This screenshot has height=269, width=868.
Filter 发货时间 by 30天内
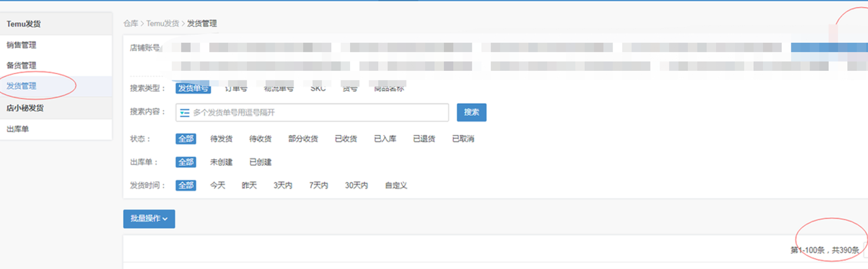pos(356,185)
